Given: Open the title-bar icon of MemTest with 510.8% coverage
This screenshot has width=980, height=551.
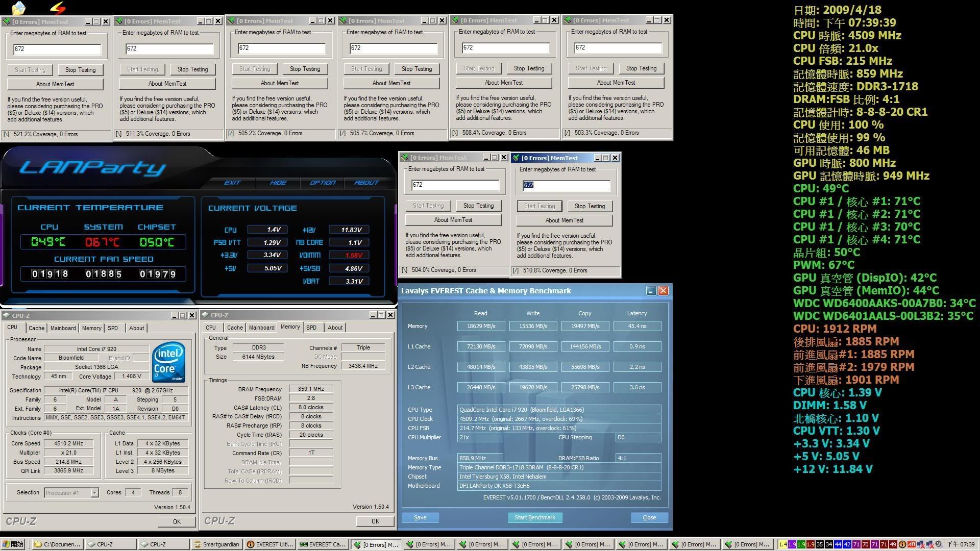Looking at the screenshot, I should [516, 158].
